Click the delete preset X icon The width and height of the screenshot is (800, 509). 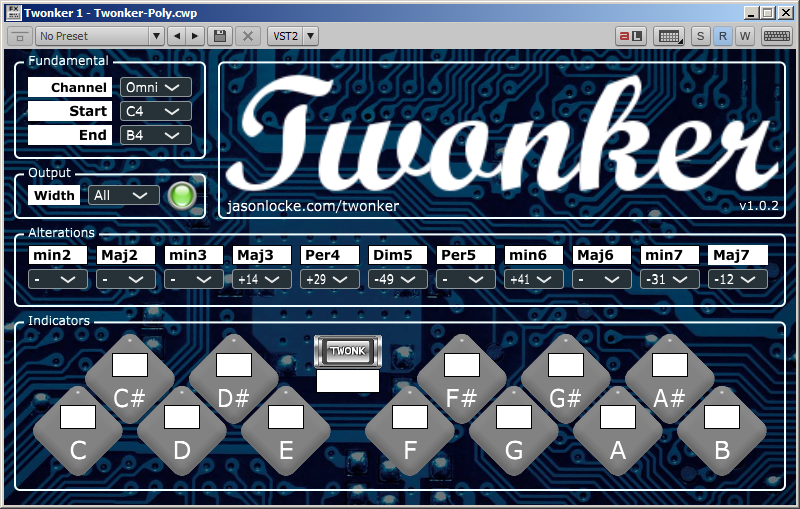click(248, 36)
